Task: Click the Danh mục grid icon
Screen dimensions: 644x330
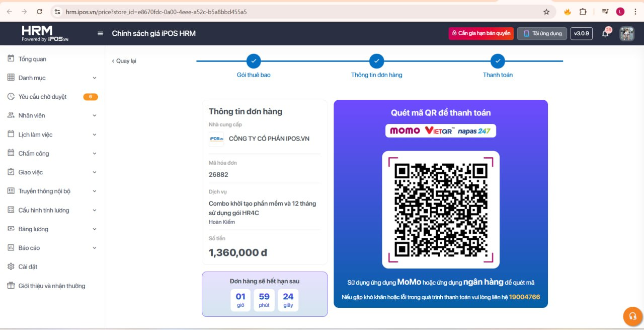Action: 11,78
